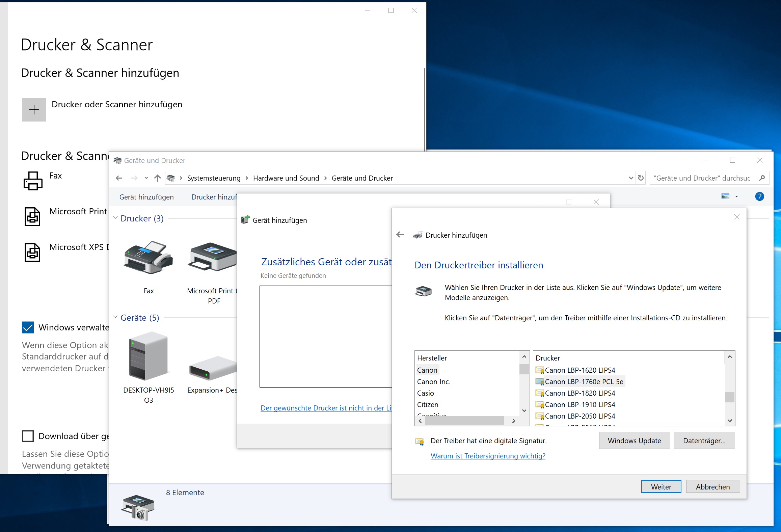This screenshot has width=781, height=532.
Task: Select the Fax device icon in Geräte und Drucker
Action: [149, 257]
